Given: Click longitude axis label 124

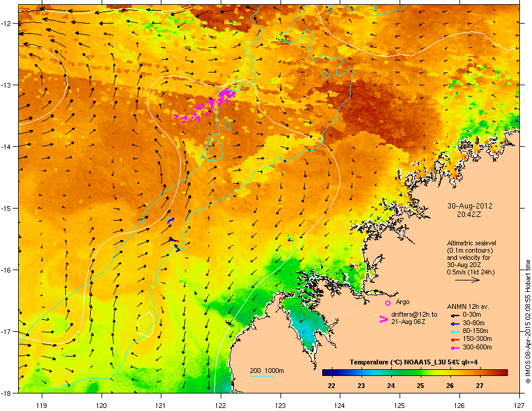Looking at the screenshot, I should tap(340, 405).
